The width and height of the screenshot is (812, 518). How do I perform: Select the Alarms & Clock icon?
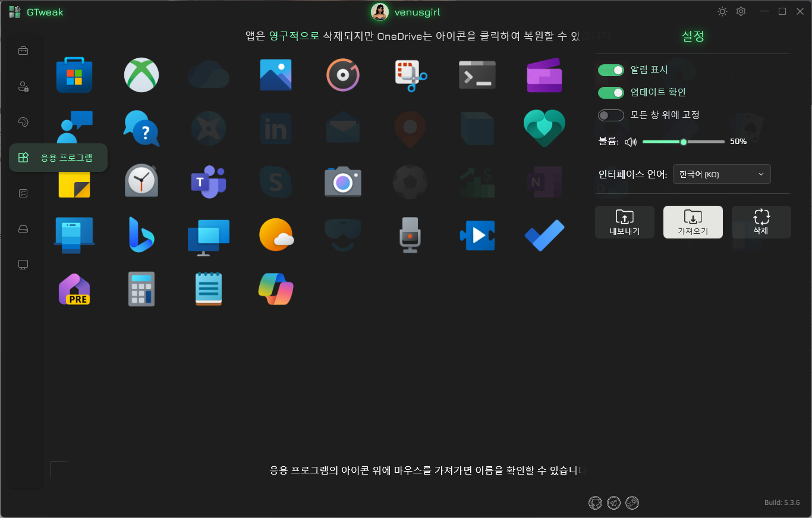click(x=141, y=181)
